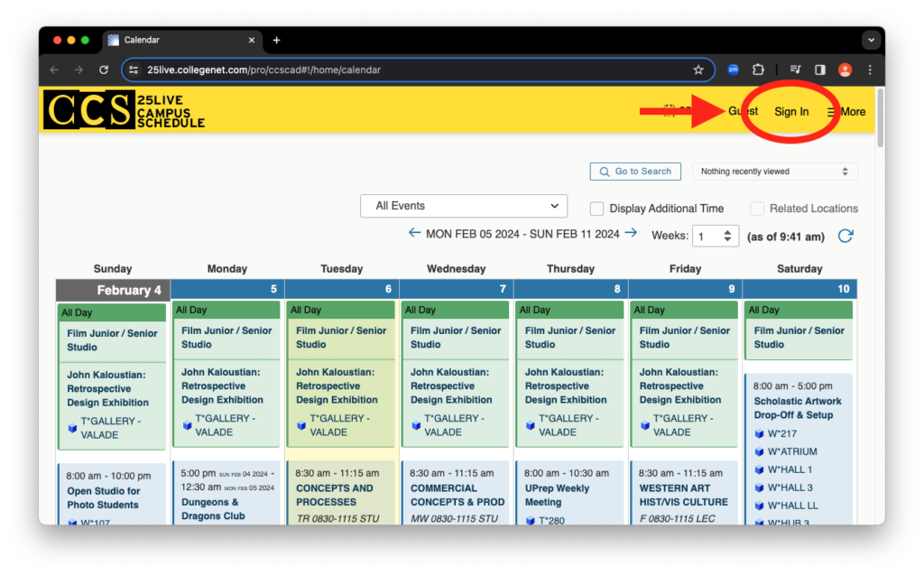Click the W*ATRIUM location cube icon

click(x=759, y=451)
